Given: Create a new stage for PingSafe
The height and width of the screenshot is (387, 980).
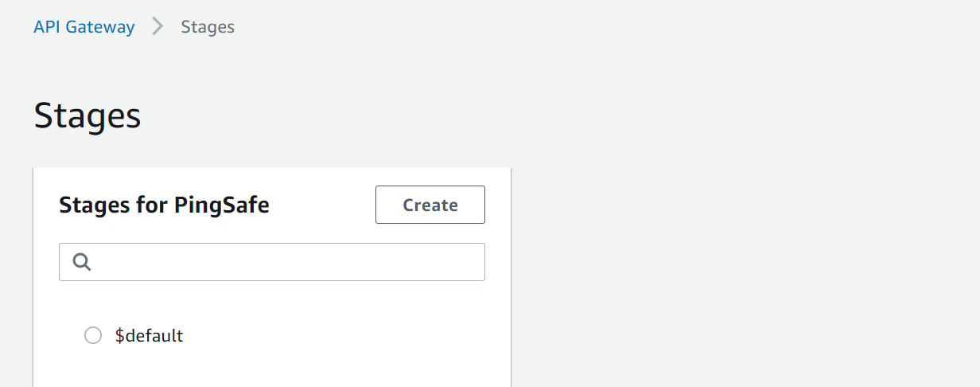Looking at the screenshot, I should click(x=430, y=205).
